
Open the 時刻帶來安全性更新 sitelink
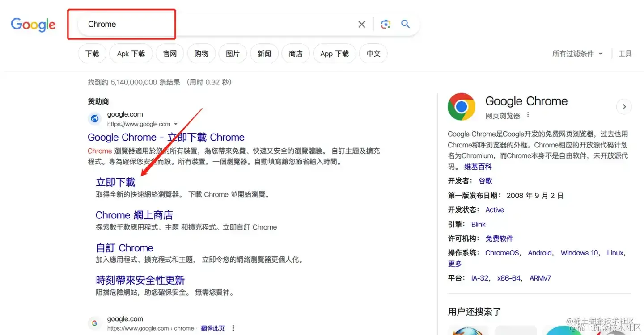tap(140, 281)
